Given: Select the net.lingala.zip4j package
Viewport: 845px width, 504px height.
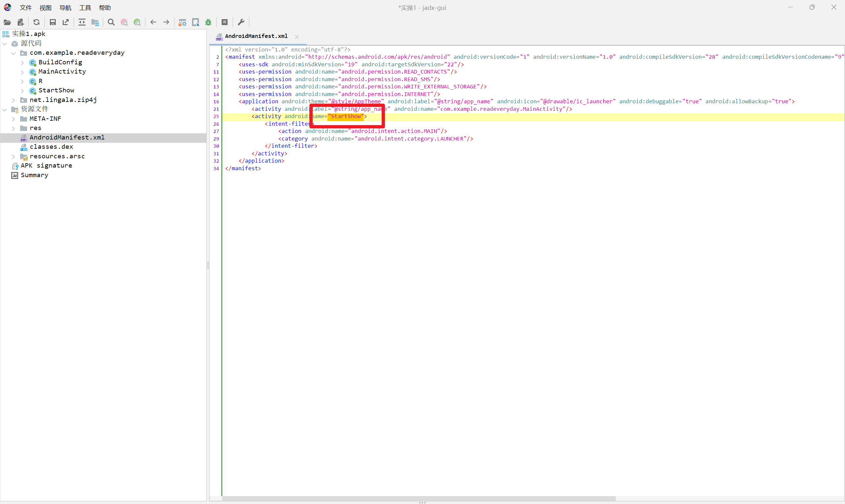Looking at the screenshot, I should pyautogui.click(x=63, y=100).
